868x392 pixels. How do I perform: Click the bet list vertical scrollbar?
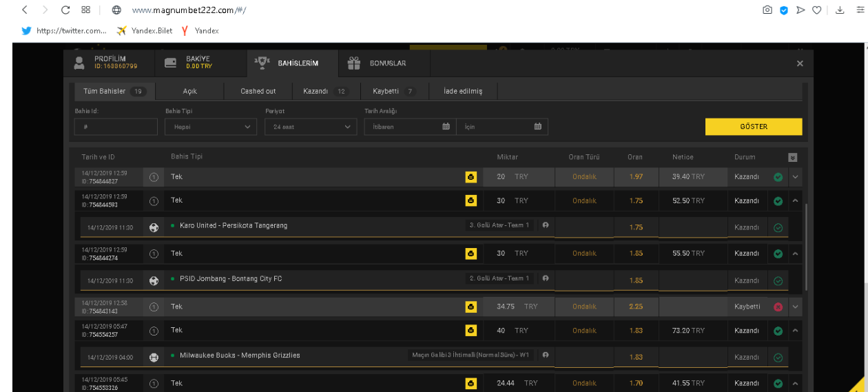point(806,246)
